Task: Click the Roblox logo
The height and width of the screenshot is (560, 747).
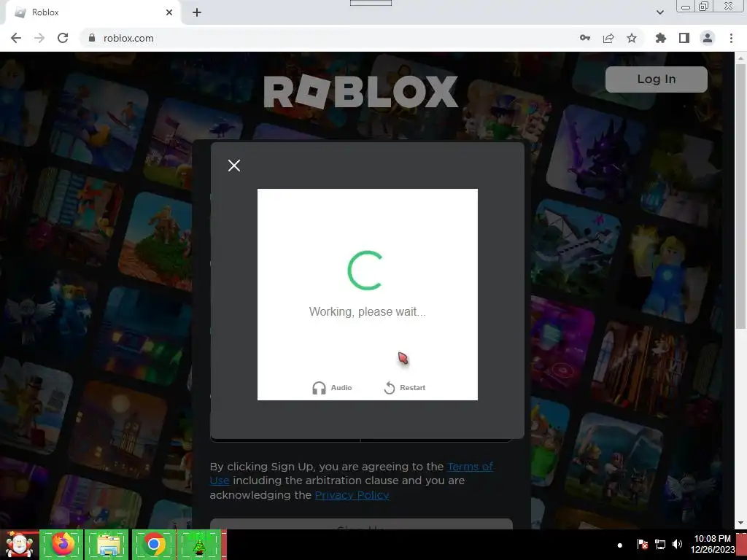Action: click(360, 91)
